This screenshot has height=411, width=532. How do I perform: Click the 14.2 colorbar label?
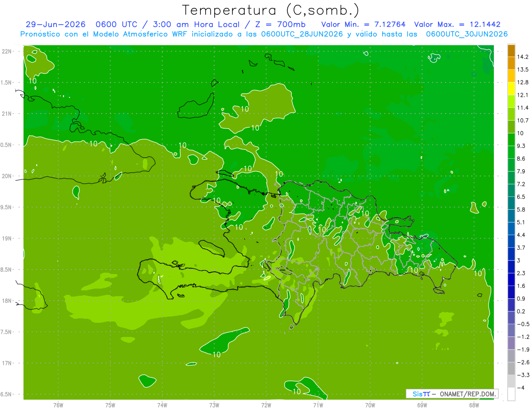[x=523, y=57]
